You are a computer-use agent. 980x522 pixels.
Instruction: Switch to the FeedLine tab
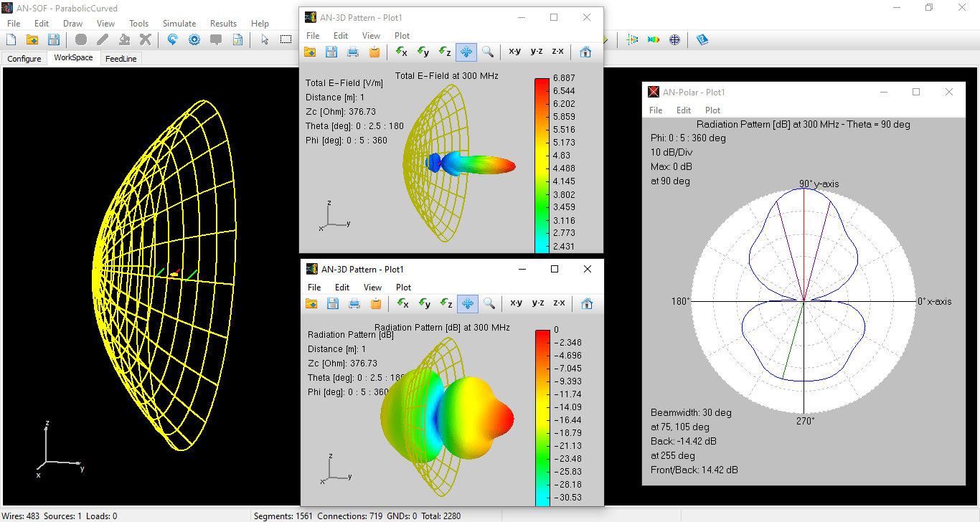(x=120, y=58)
